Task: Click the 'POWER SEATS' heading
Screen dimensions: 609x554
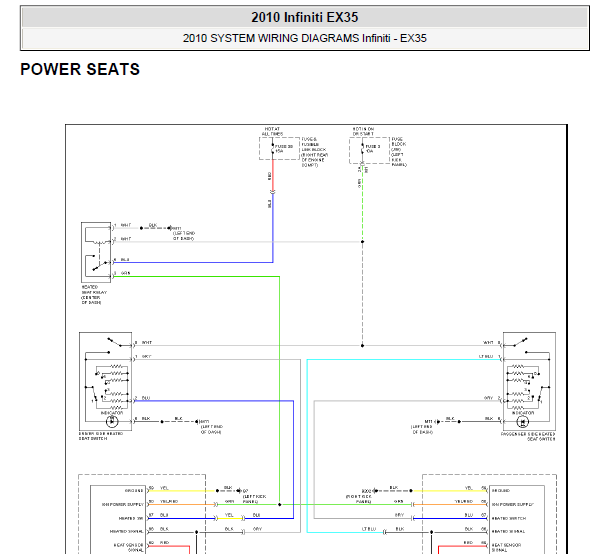Action: coord(80,70)
